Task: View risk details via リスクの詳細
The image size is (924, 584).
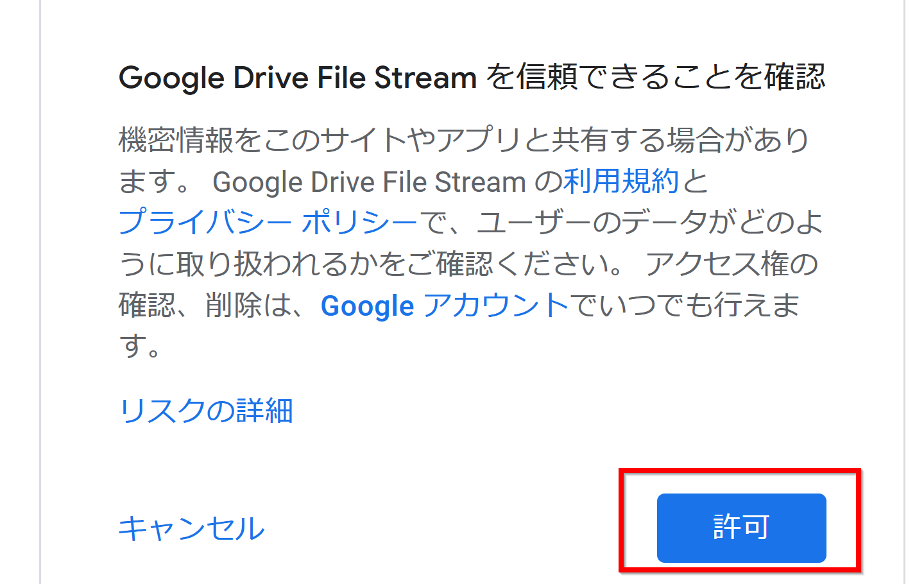Action: 206,411
